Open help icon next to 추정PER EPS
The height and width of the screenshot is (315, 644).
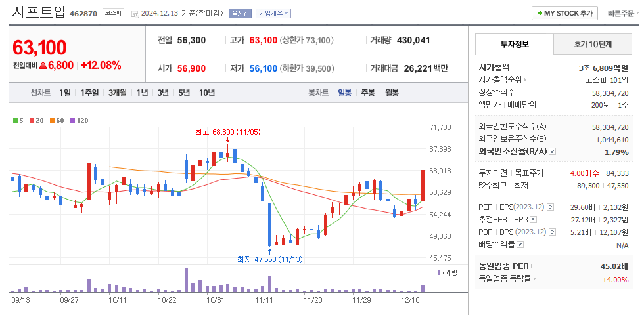pyautogui.click(x=533, y=219)
